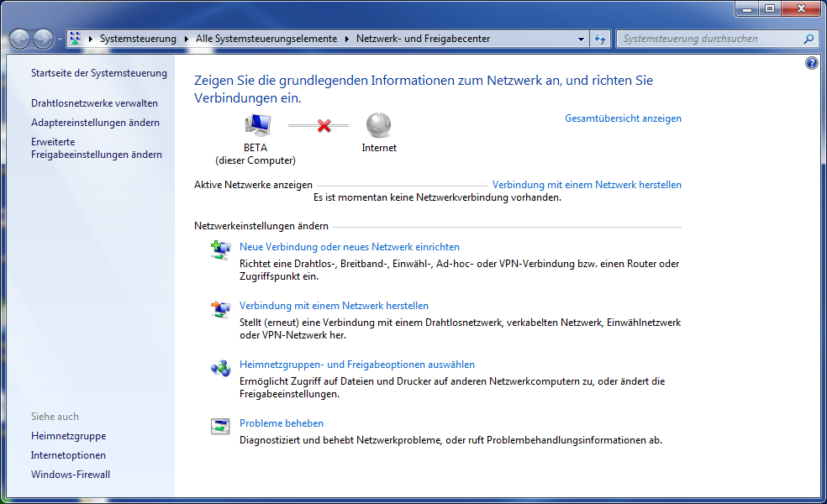This screenshot has height=504, width=827.
Task: Open 'Adaptereinstellungen ändern' in the sidebar
Action: 95,123
